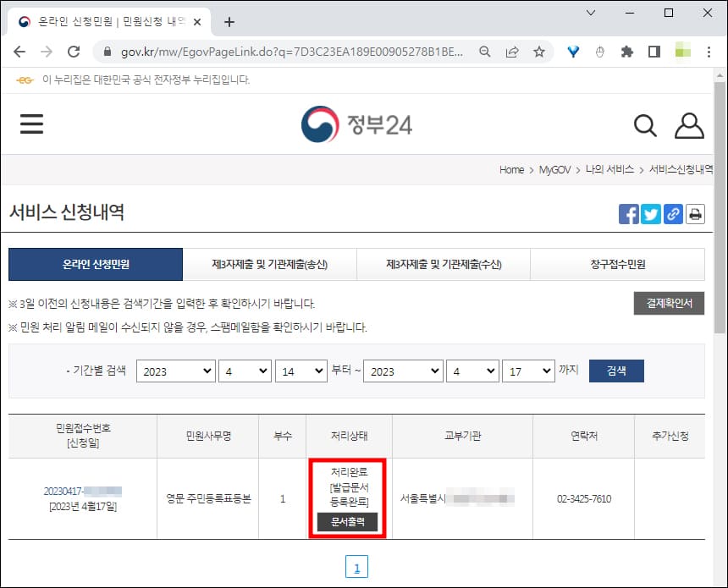This screenshot has height=588, width=728.
Task: Copy the page URL with the link icon
Action: pyautogui.click(x=673, y=214)
